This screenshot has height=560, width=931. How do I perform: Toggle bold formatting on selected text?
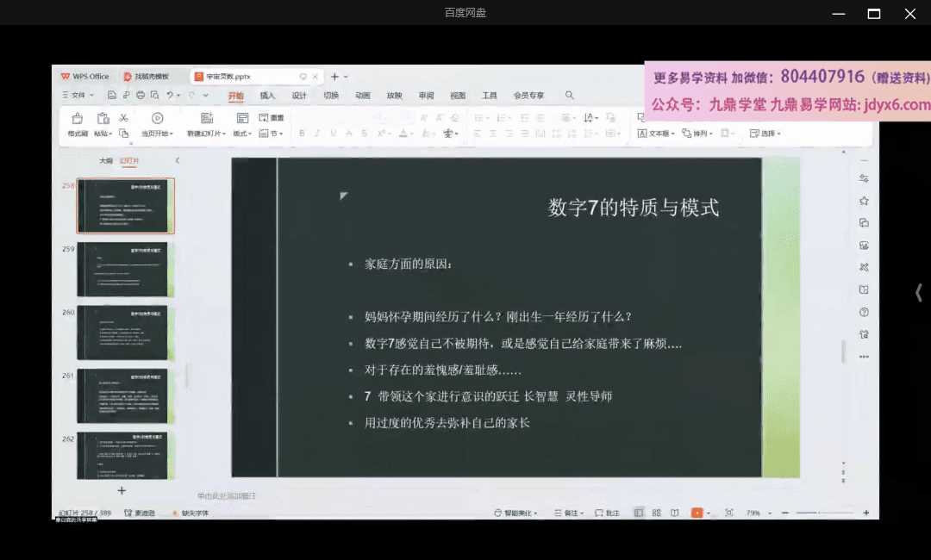click(301, 134)
